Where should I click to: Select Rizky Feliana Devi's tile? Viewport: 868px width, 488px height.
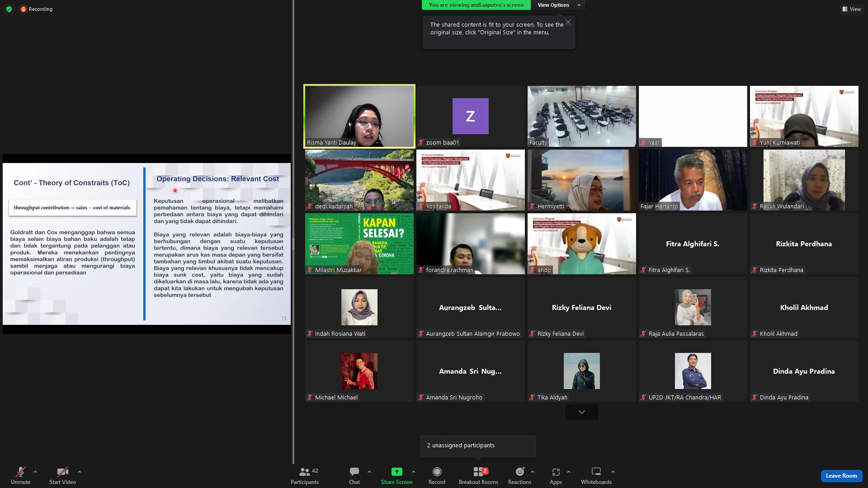pyautogui.click(x=582, y=307)
